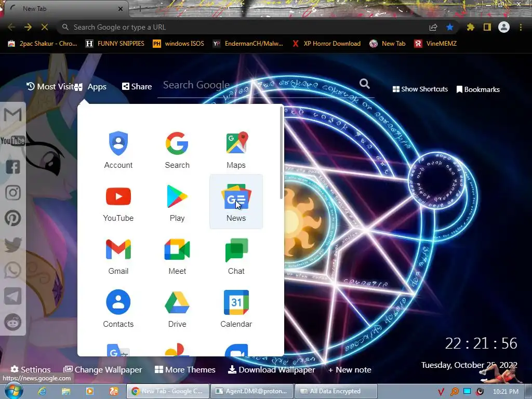Open the 2pac Shakur bookmark
Viewport: 532px width, 399px height.
coord(43,44)
